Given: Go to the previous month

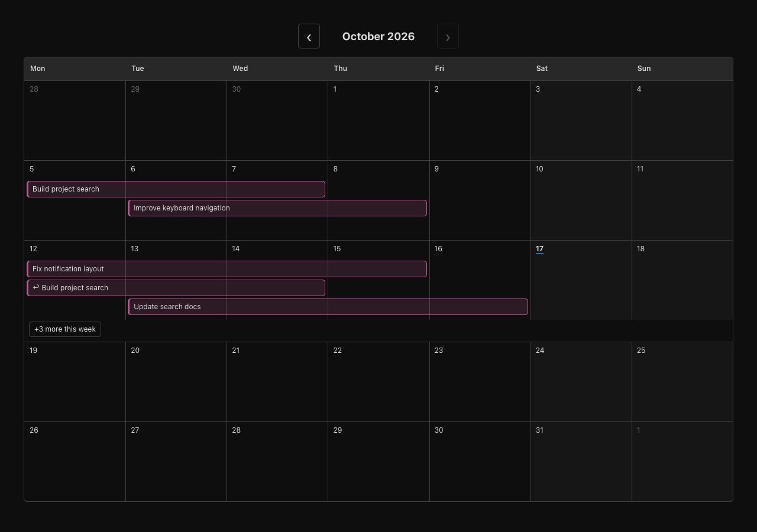Looking at the screenshot, I should [x=309, y=36].
